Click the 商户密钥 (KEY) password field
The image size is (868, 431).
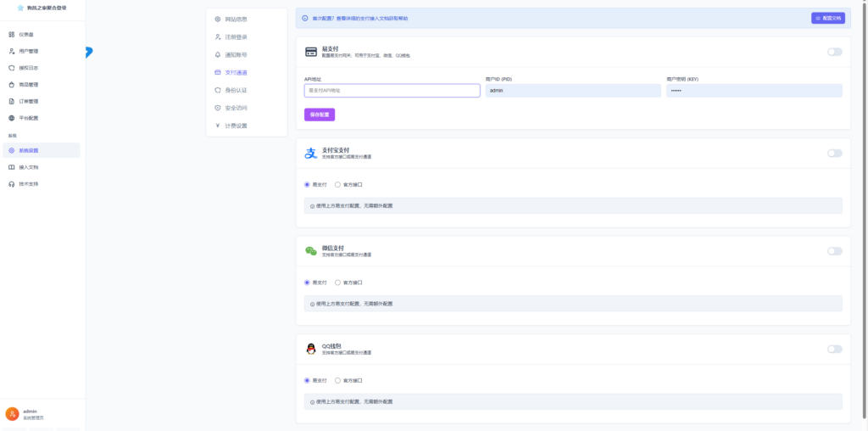pos(754,90)
